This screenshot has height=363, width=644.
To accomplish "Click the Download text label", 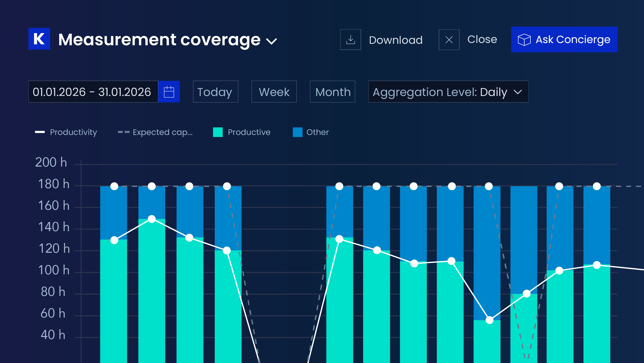I will tap(396, 40).
